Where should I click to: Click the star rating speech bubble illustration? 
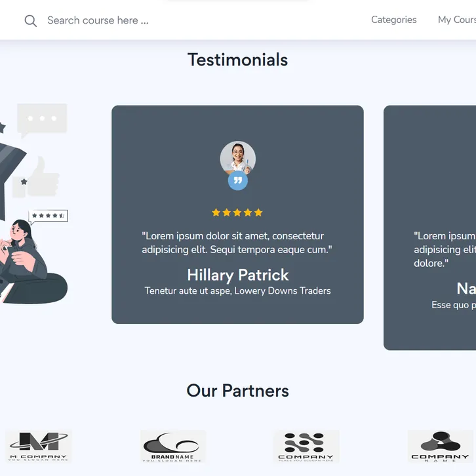(x=48, y=216)
